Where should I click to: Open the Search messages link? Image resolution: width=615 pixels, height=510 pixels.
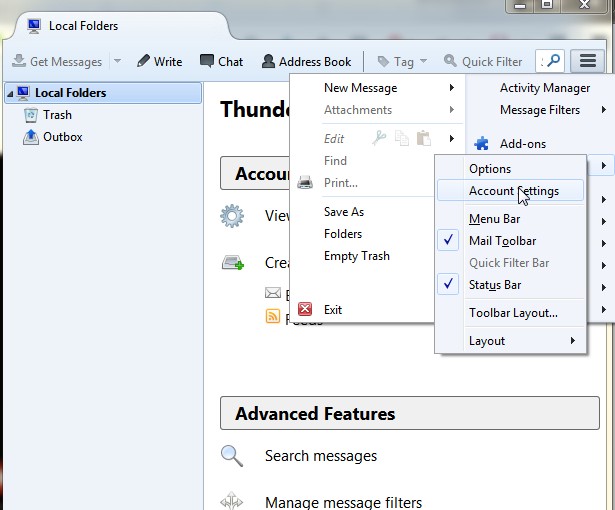(x=321, y=456)
